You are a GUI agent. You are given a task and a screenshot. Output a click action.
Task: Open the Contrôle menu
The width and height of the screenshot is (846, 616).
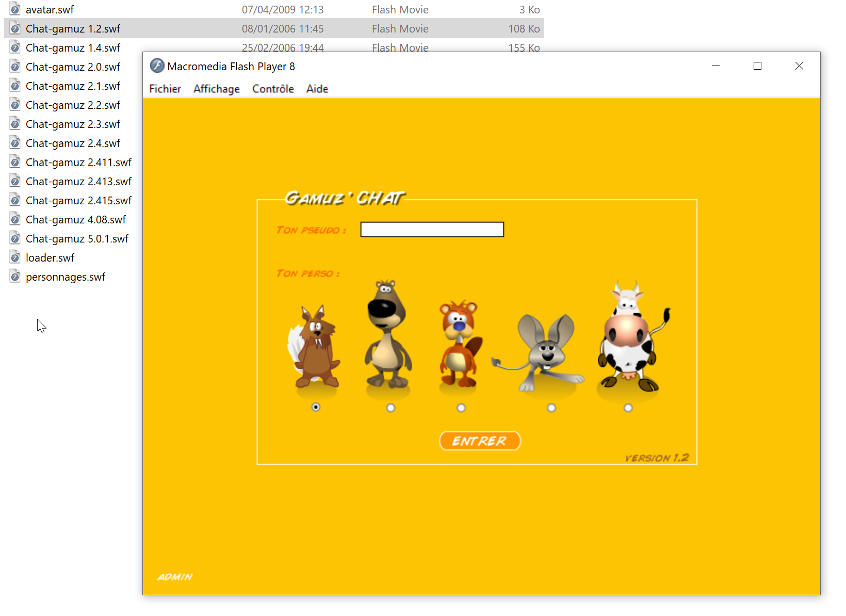point(273,89)
